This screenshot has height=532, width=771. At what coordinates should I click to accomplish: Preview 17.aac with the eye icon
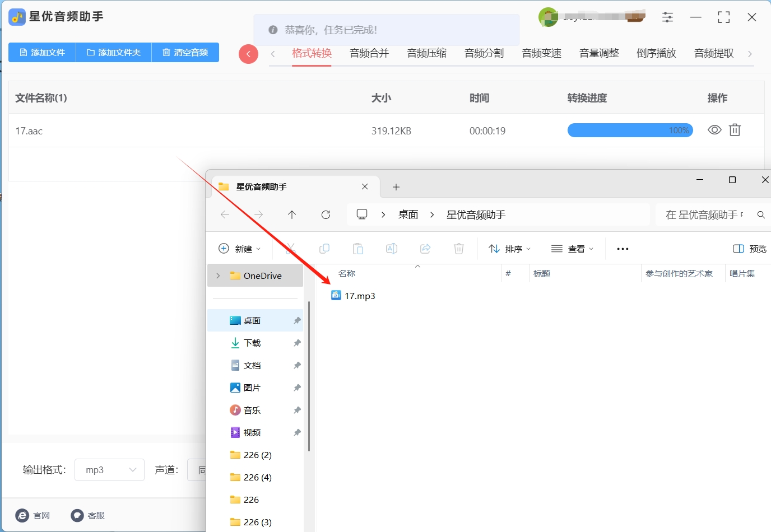click(714, 130)
